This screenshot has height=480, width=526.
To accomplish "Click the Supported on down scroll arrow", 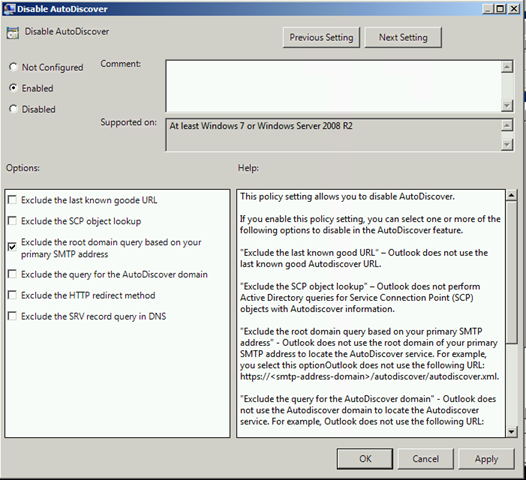I will pyautogui.click(x=507, y=145).
